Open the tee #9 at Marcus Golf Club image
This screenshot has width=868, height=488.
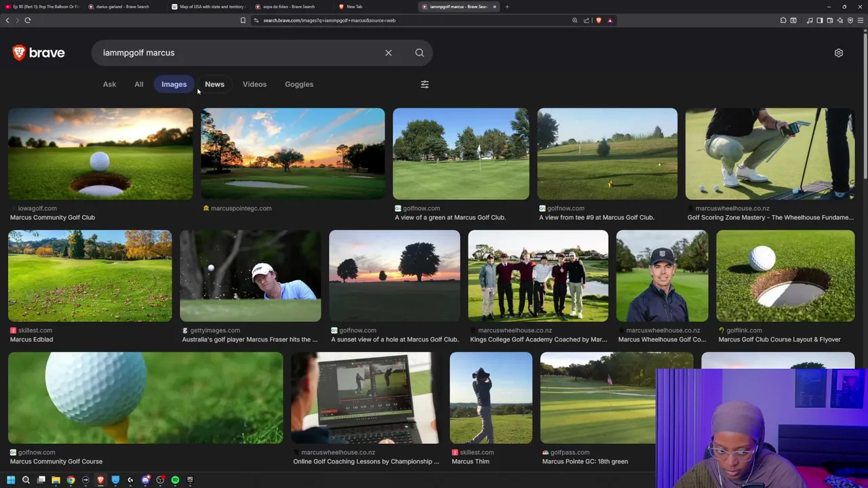[x=608, y=154]
